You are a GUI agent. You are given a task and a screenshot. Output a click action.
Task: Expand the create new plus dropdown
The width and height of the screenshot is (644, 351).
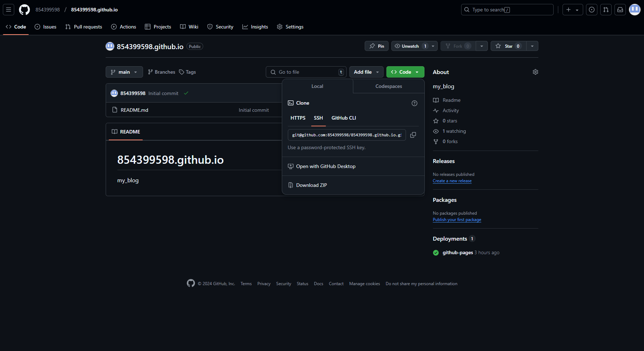pyautogui.click(x=572, y=10)
